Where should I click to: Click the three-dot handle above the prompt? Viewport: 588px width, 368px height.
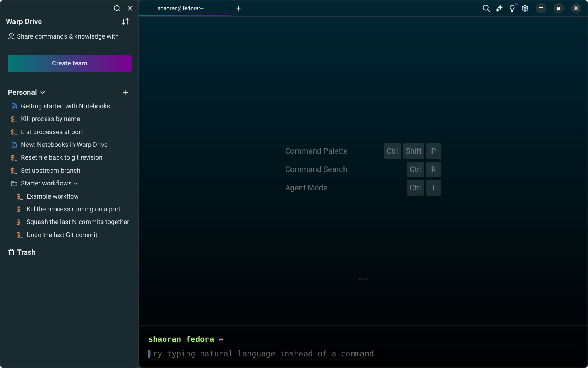pyautogui.click(x=363, y=279)
